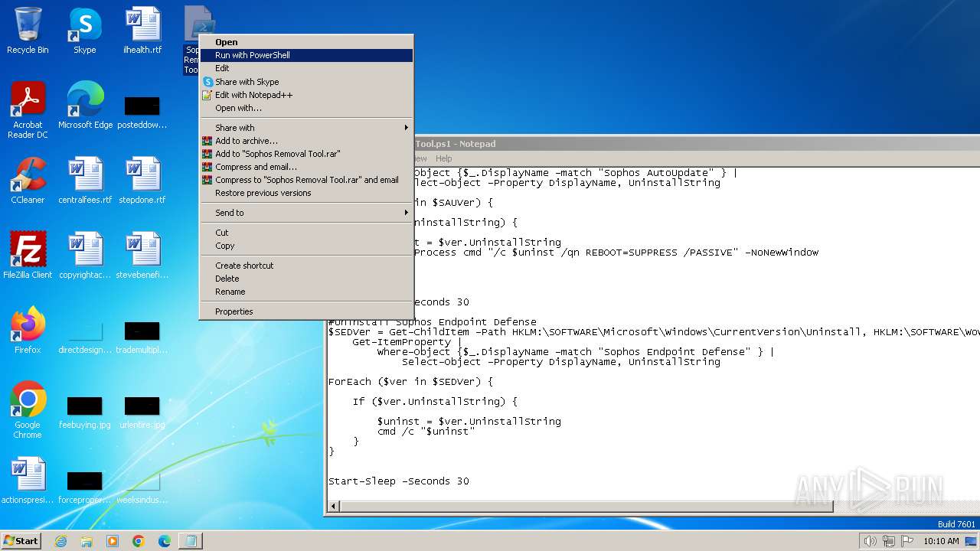Open media player taskbar icon
This screenshot has width=980, height=551.
point(113,541)
